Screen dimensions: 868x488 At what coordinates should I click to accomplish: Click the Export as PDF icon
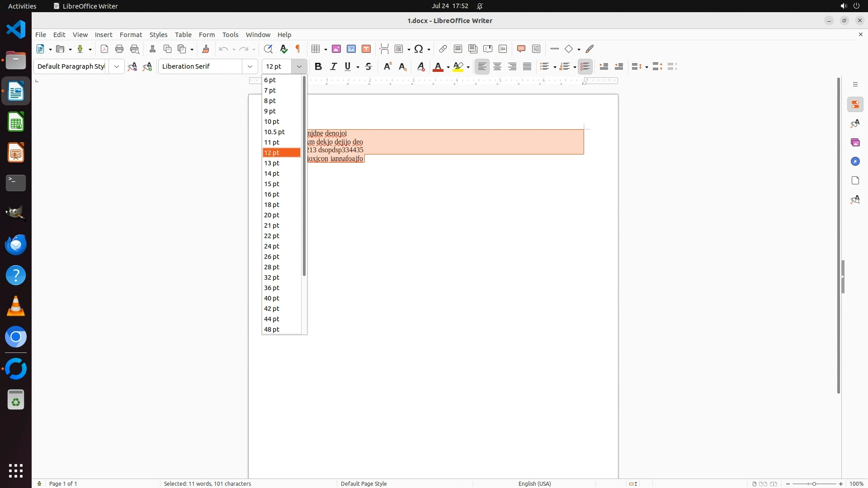pyautogui.click(x=104, y=49)
